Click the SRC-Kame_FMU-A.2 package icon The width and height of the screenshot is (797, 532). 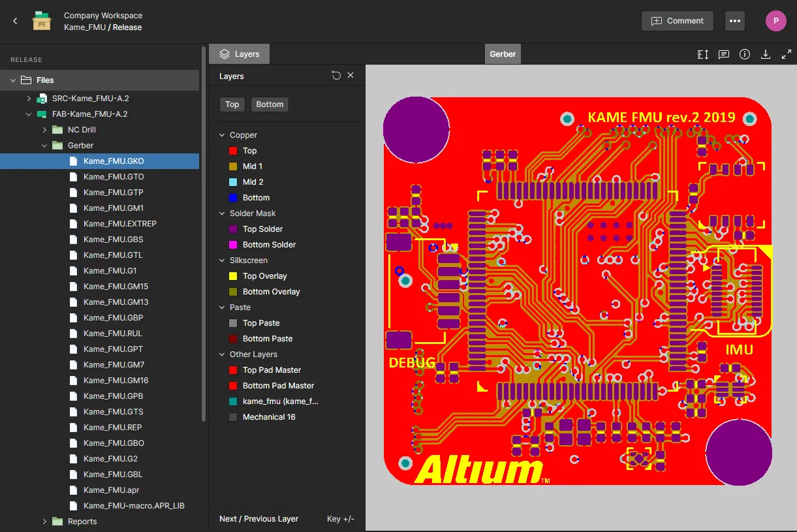(42, 99)
